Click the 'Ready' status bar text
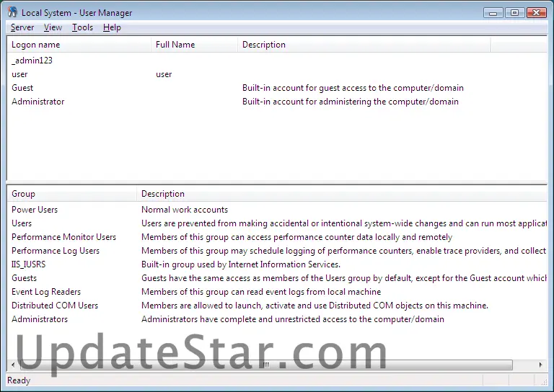554x392 pixels. pos(19,380)
